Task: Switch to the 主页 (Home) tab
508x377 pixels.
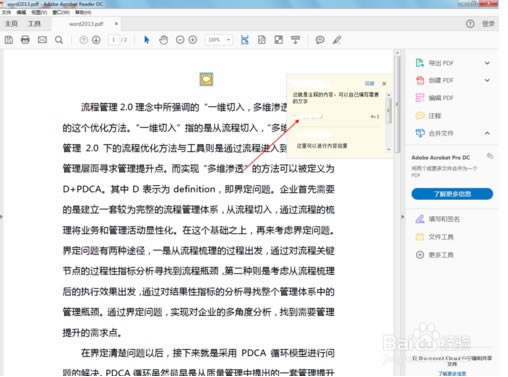Action: (x=12, y=24)
